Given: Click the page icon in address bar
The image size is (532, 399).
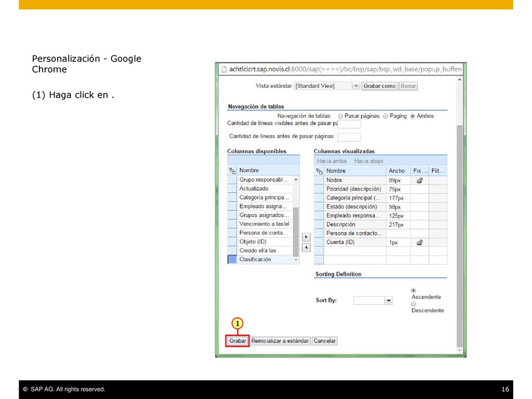Looking at the screenshot, I should (223, 69).
